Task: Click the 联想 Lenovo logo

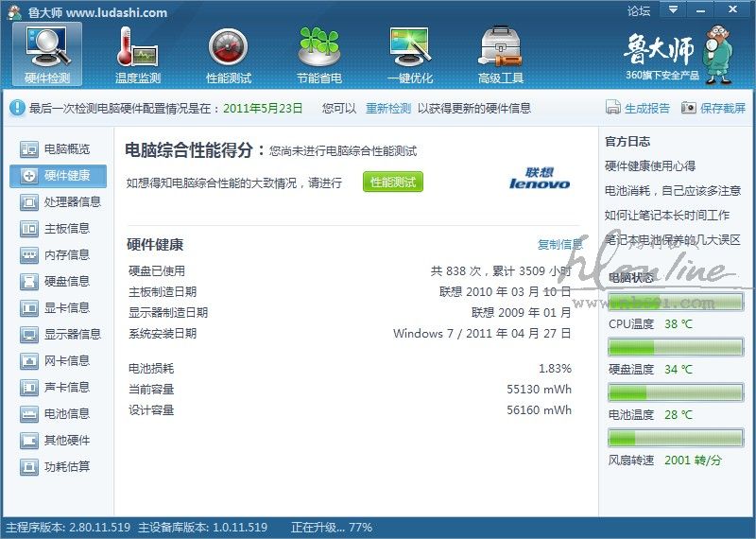Action: (x=540, y=178)
